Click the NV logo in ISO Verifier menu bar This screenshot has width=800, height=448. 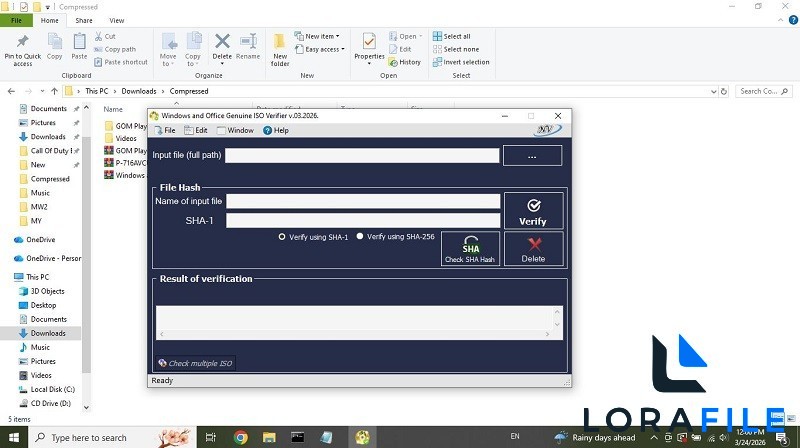pos(547,130)
